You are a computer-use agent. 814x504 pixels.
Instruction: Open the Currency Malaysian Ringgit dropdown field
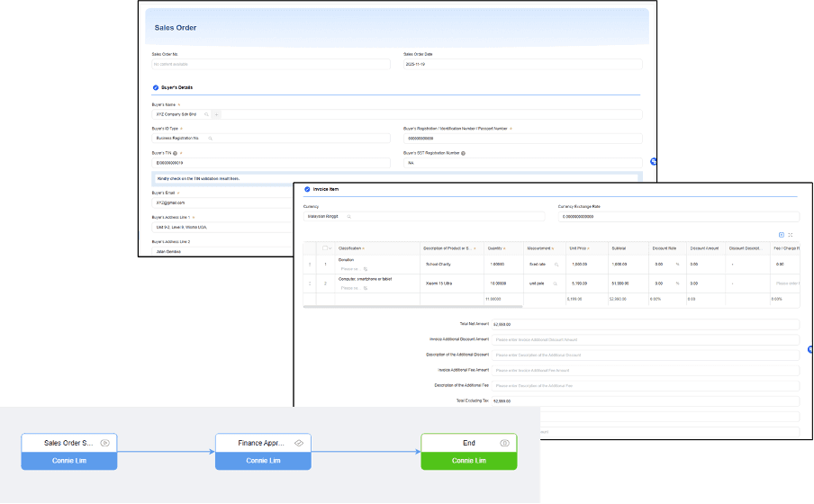point(424,216)
